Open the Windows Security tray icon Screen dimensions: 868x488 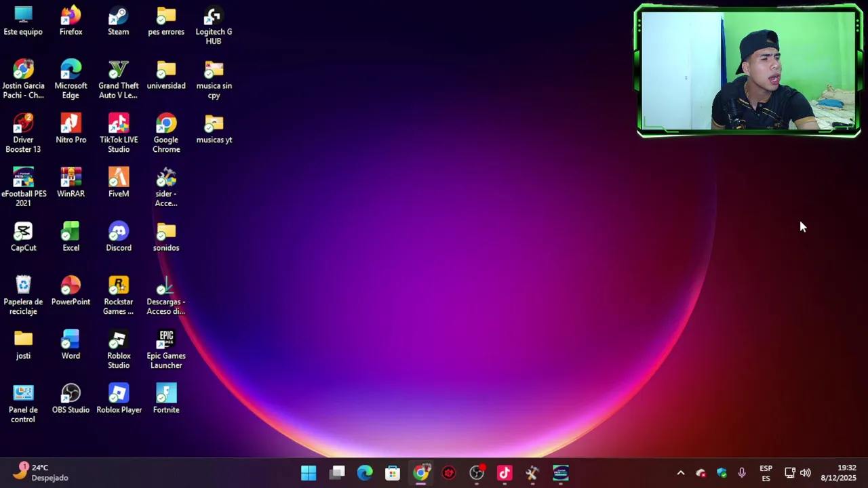(722, 473)
